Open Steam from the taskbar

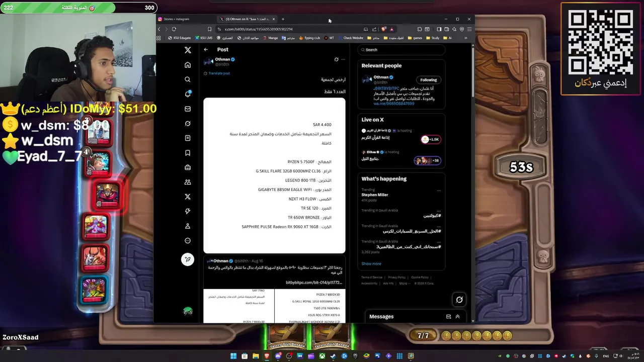[333, 356]
